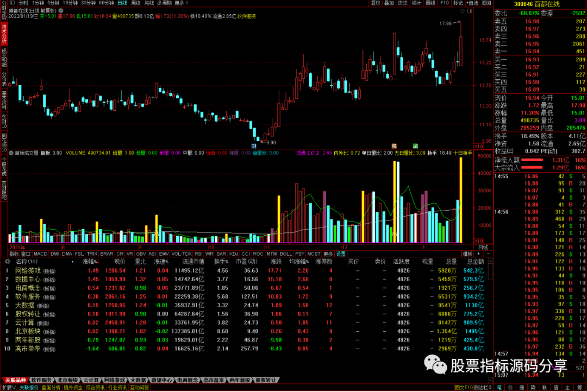Switch chart to RSI indicator
The height and width of the screenshot is (392, 587).
[x=198, y=253]
